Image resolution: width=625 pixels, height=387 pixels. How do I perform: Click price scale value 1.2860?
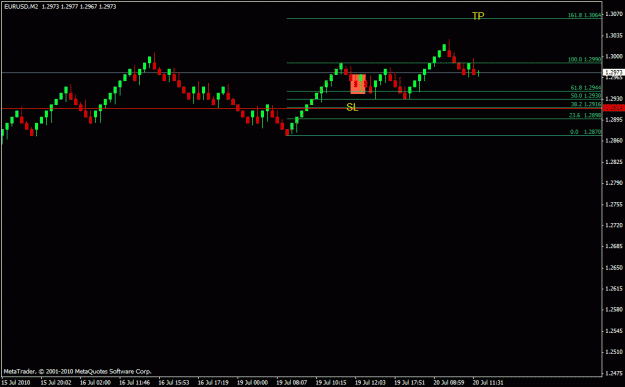tap(614, 141)
